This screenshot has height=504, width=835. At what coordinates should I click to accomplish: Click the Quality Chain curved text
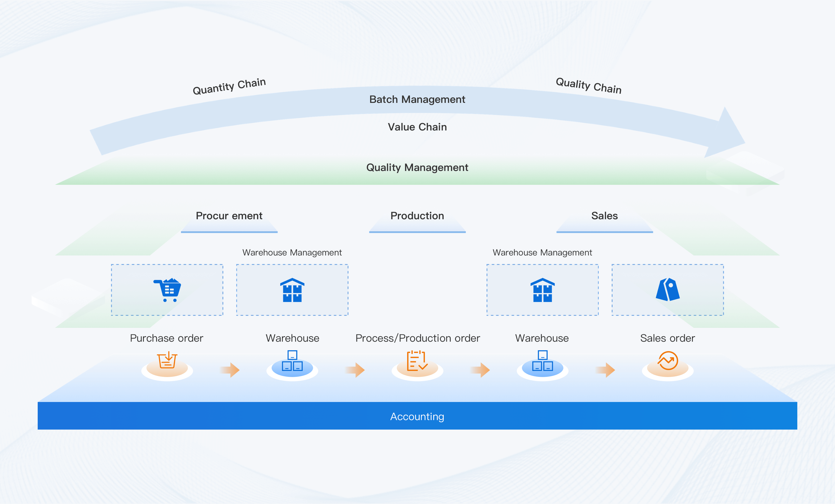click(588, 86)
